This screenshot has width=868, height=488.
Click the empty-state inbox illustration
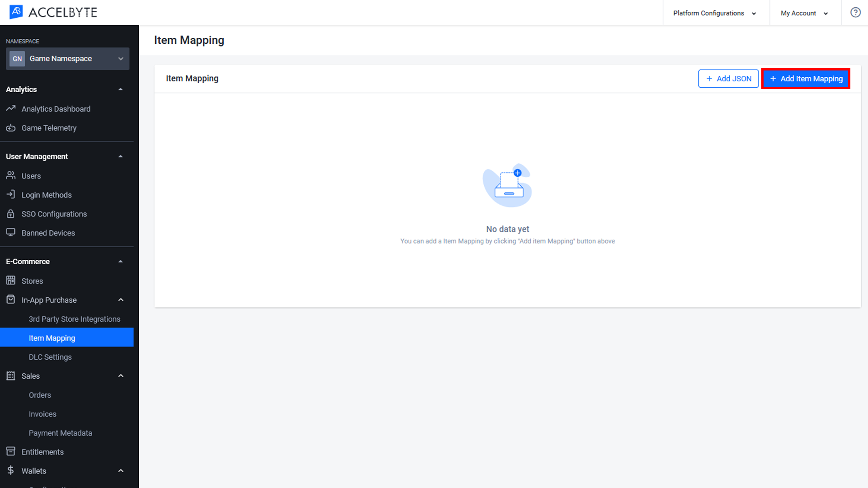pyautogui.click(x=507, y=185)
